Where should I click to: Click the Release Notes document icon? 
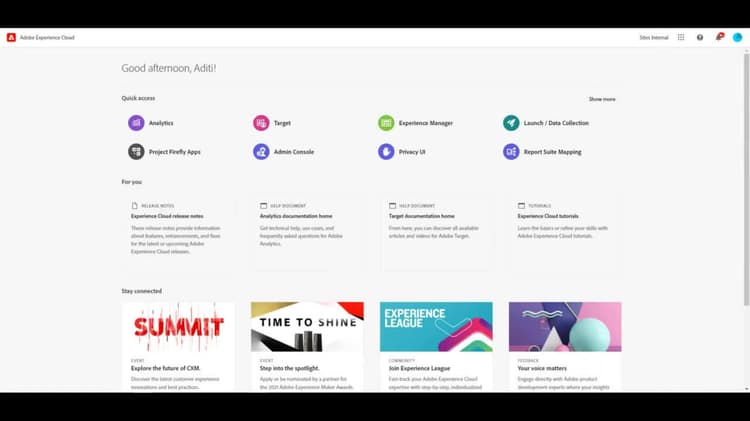134,206
